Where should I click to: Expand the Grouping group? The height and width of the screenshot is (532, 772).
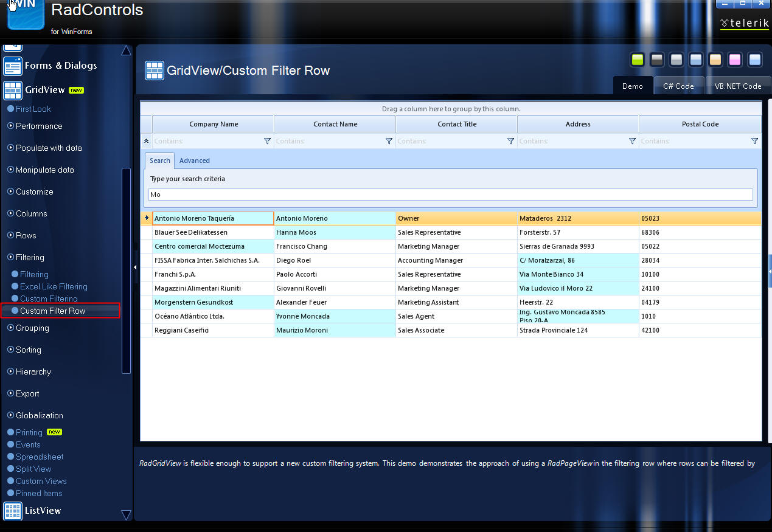[10, 328]
